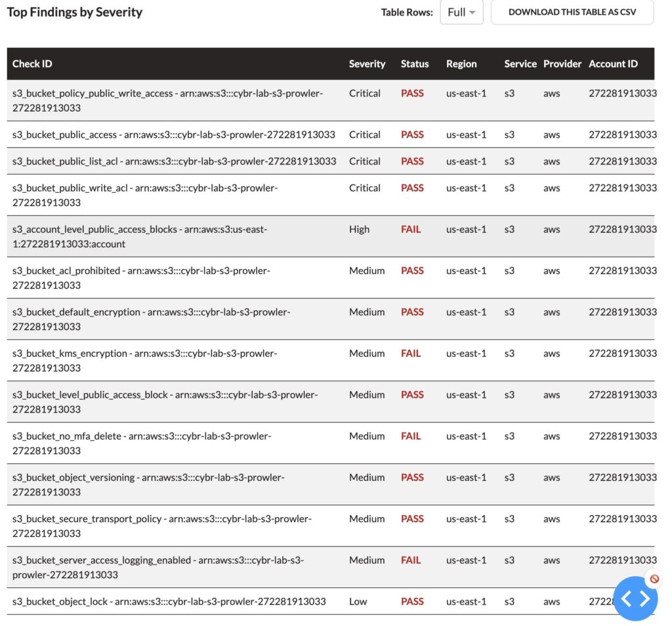Click Critical severity in s3_bucket_public_list_acl row
Viewport: 672px width, 626px height.
pyautogui.click(x=365, y=161)
